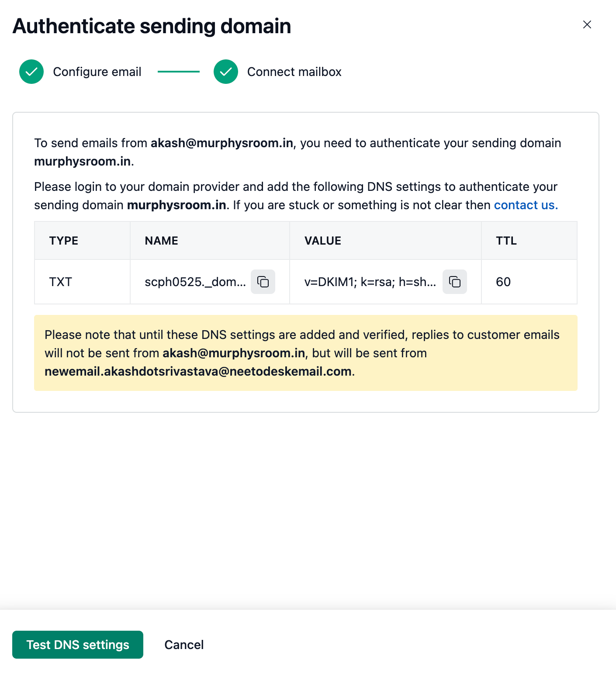This screenshot has height=677, width=616.
Task: Select the TTL value 60 cell
Action: click(x=529, y=282)
